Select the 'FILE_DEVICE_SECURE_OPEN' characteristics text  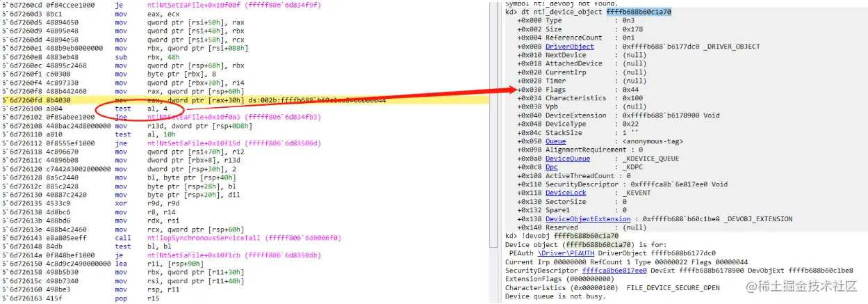672,287
